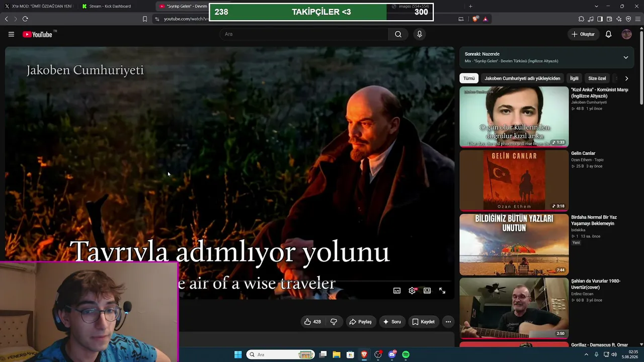This screenshot has width=644, height=362.
Task: Go back in browser history
Action: click(7, 19)
